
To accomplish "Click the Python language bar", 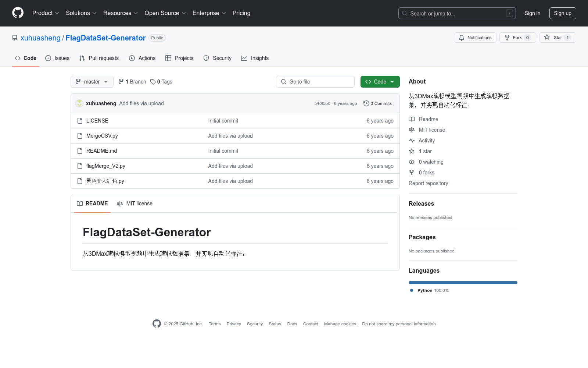I will pyautogui.click(x=463, y=283).
